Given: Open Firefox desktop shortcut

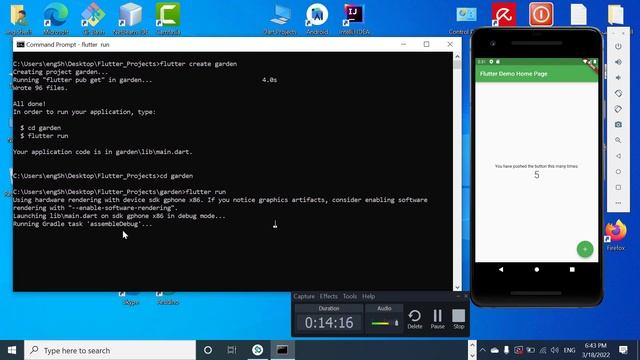Looking at the screenshot, I should 616,236.
